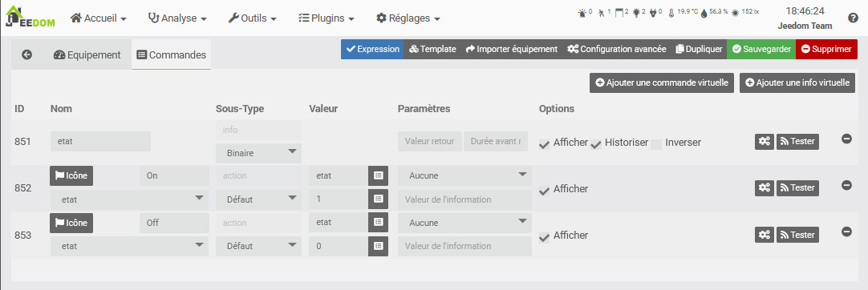The height and width of the screenshot is (290, 868).
Task: Open the Accueil menu
Action: [x=99, y=18]
